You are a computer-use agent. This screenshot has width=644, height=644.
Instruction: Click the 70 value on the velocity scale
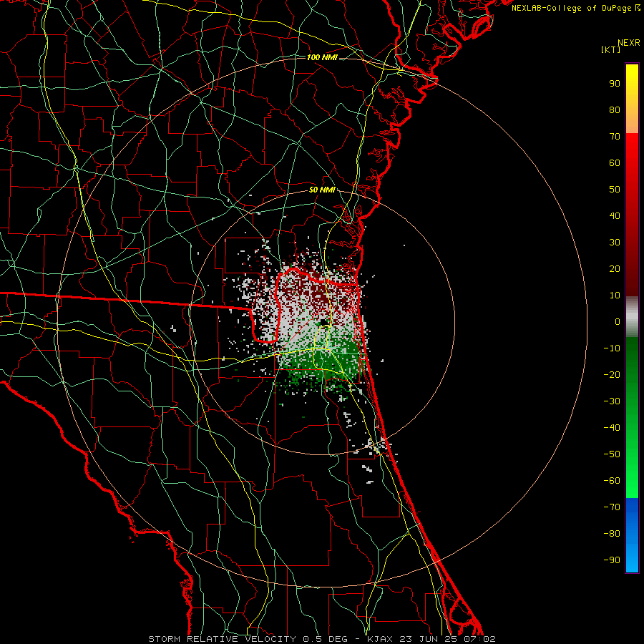(x=615, y=137)
